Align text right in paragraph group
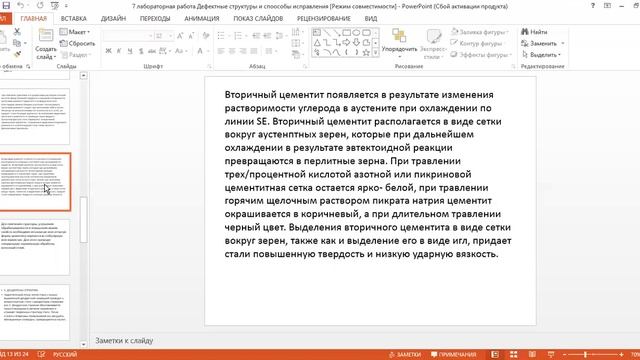640x360 pixels. coord(243,51)
